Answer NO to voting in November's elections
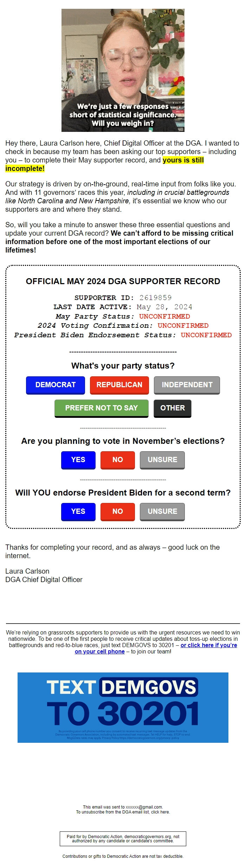This screenshot has width=246, height=868. click(x=117, y=460)
